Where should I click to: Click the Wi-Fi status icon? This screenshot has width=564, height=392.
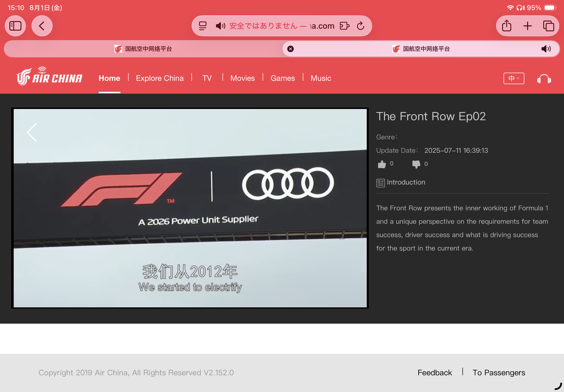tap(510, 8)
